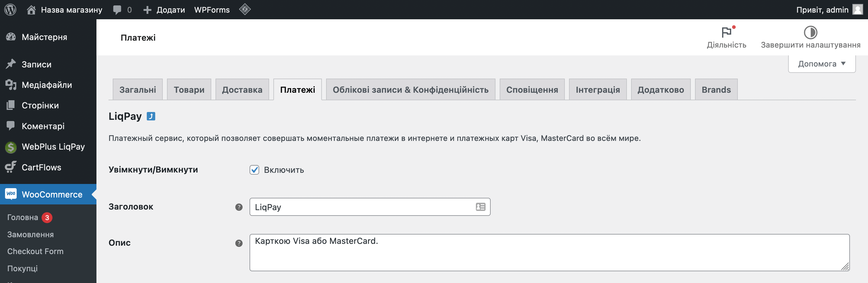Click the WooCommerce Woo icon

click(x=11, y=194)
